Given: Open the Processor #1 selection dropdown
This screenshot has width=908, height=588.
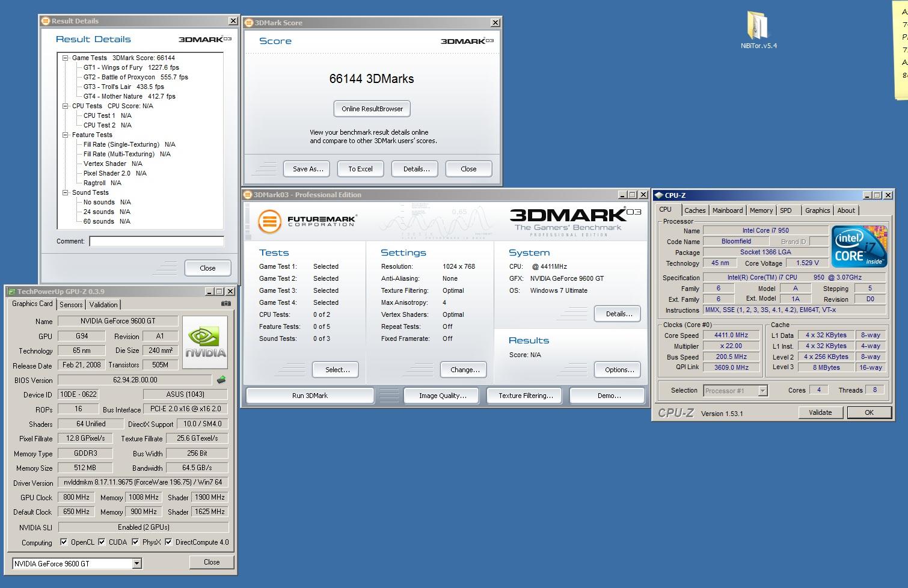Looking at the screenshot, I should [x=762, y=391].
